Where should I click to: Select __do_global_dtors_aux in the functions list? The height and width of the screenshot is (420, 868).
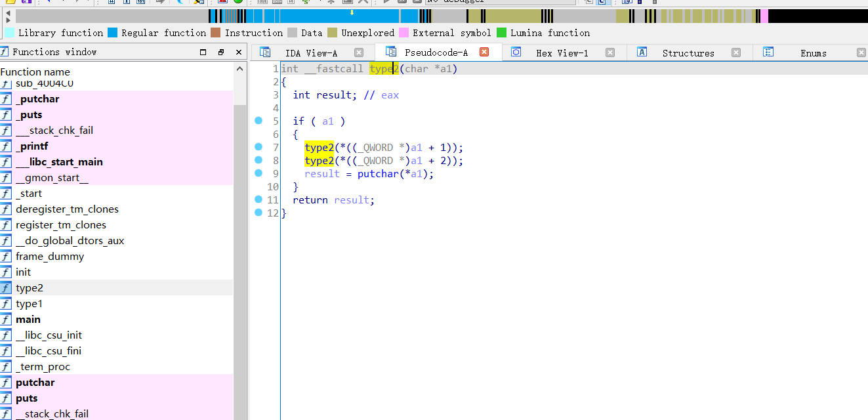(x=70, y=241)
